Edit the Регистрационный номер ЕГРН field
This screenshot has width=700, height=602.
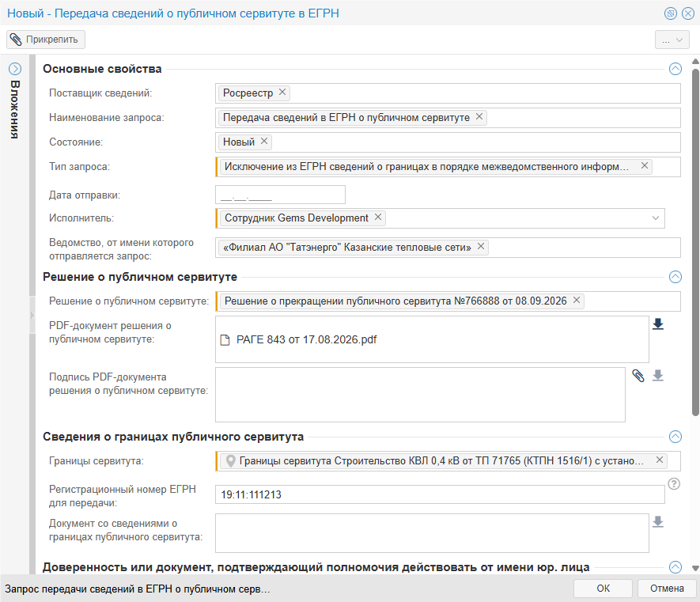pyautogui.click(x=440, y=494)
